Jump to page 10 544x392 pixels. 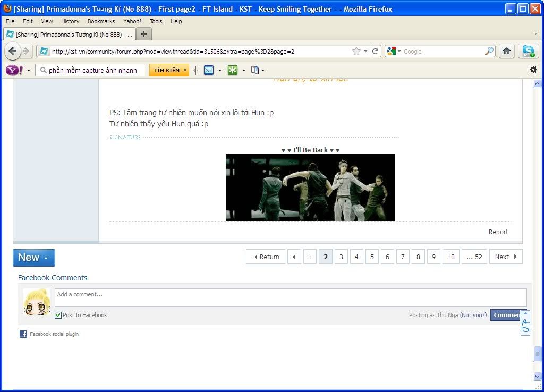(x=450, y=257)
